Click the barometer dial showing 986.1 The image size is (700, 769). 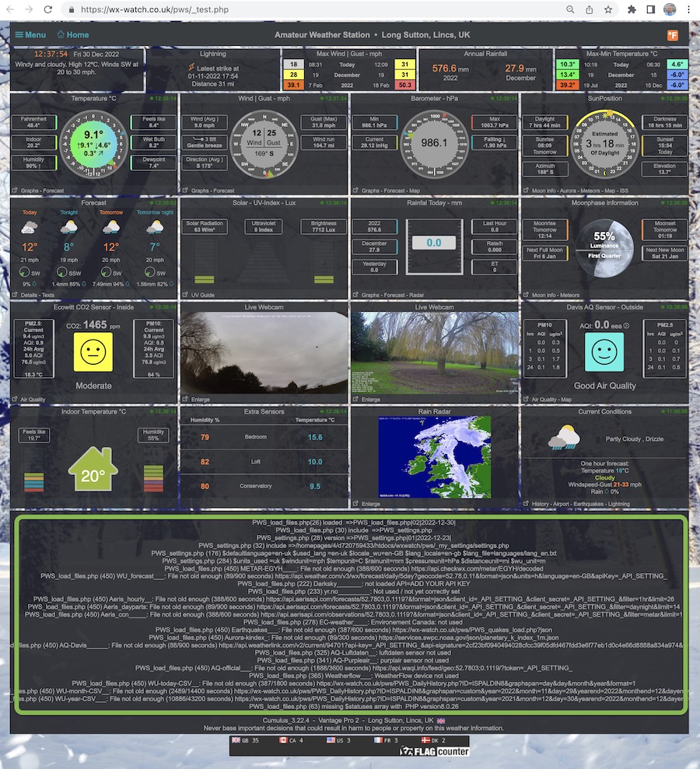[434, 144]
